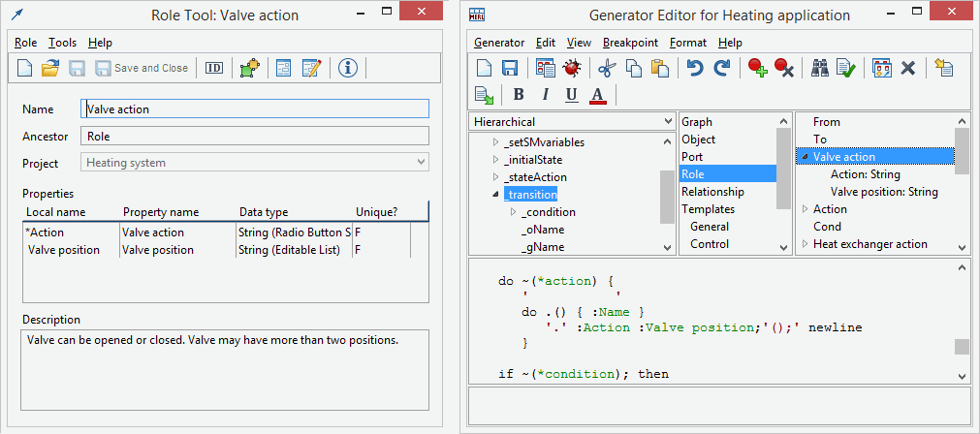
Task: Select the Cond item in the right list
Action: coord(827,227)
